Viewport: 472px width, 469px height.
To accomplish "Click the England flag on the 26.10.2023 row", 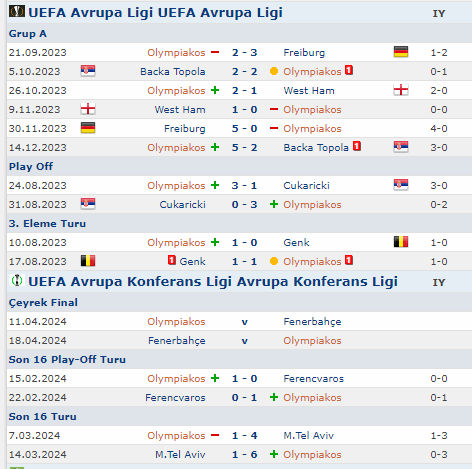I will coord(401,90).
